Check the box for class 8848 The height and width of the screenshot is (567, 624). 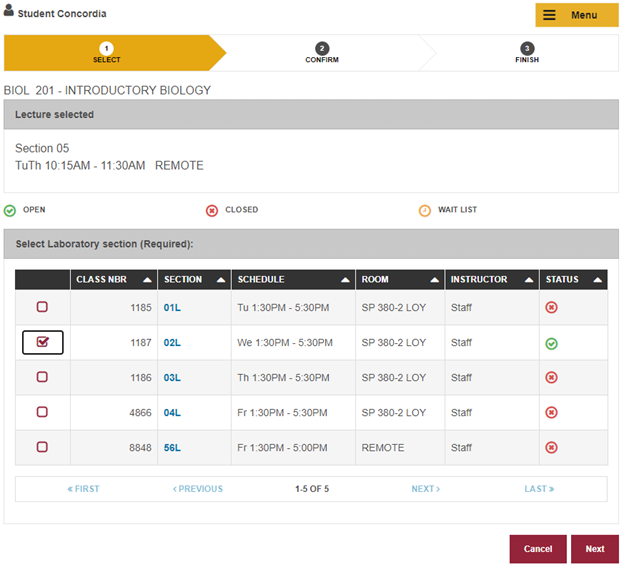pyautogui.click(x=42, y=447)
